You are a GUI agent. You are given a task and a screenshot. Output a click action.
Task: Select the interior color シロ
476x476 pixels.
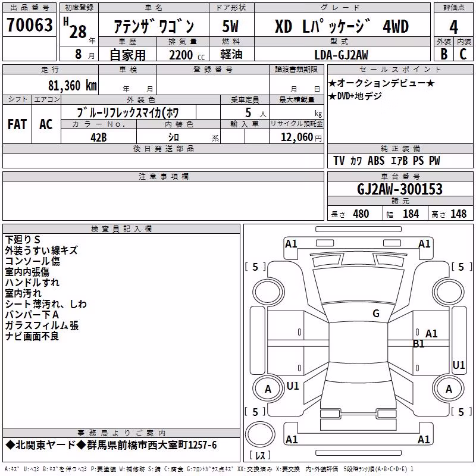[x=174, y=137]
